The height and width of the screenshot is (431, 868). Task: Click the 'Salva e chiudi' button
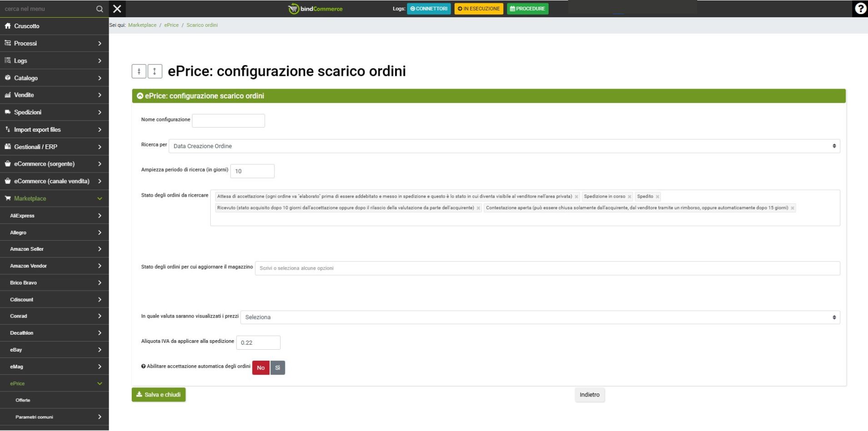[159, 395]
